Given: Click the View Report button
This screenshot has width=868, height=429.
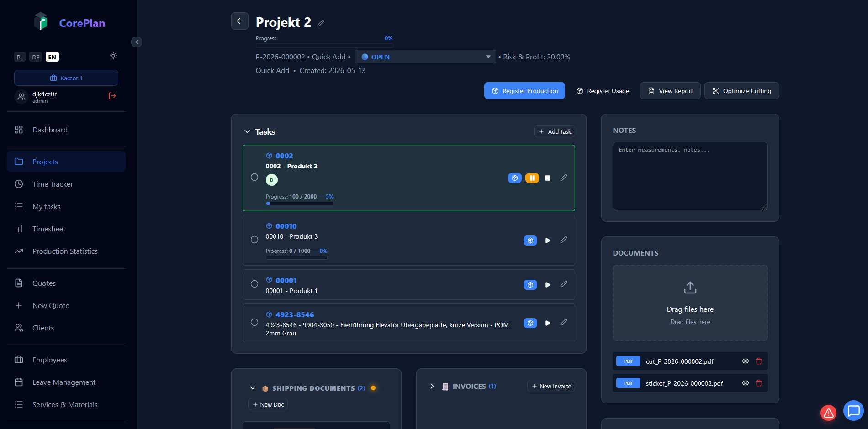Looking at the screenshot, I should point(670,91).
